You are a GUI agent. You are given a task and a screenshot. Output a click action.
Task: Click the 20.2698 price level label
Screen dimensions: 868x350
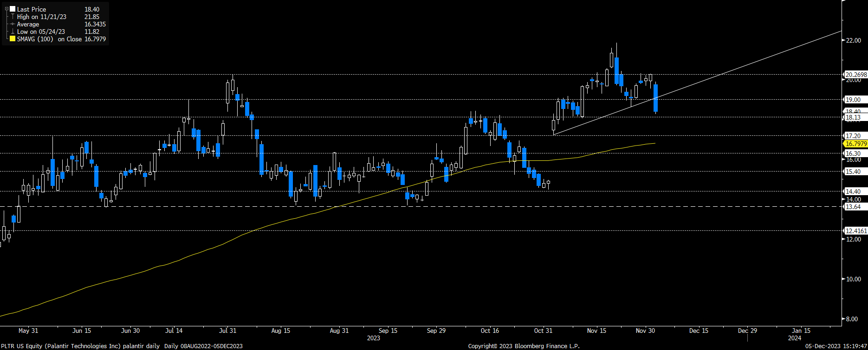coord(856,75)
